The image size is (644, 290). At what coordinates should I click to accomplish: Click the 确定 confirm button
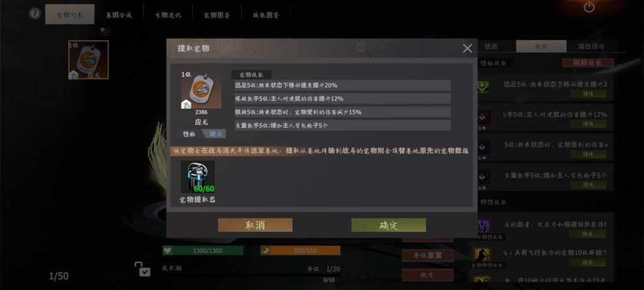(x=388, y=225)
